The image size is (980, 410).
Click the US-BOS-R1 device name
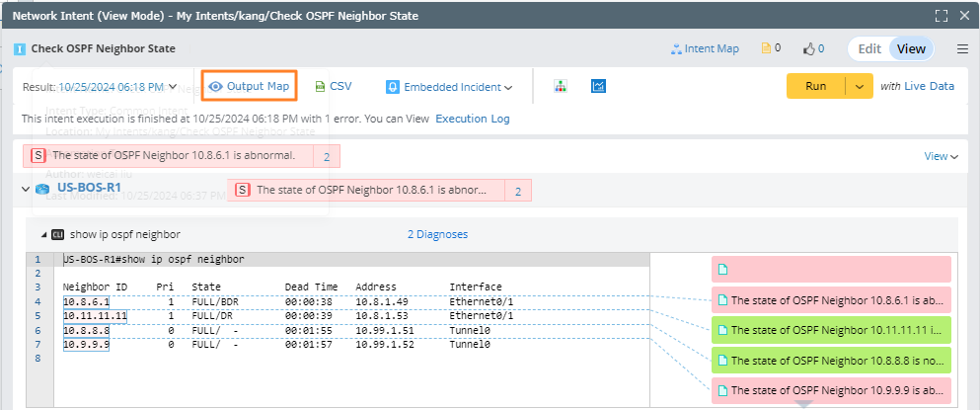point(90,187)
